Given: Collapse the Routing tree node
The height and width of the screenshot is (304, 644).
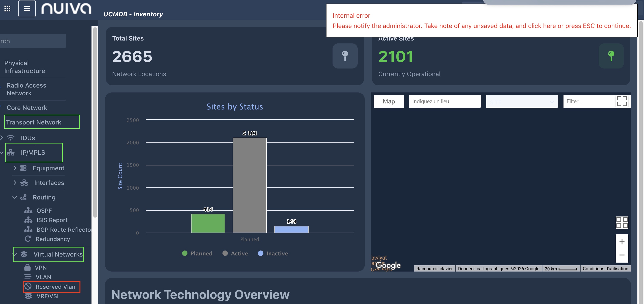Looking at the screenshot, I should pyautogui.click(x=15, y=197).
